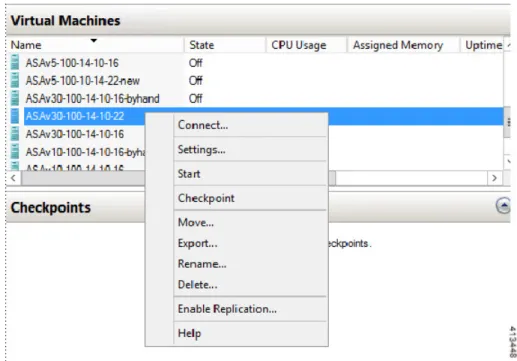The height and width of the screenshot is (361, 517).
Task: Select the ASAv5-100-10-14-22-new virtual machine
Action: click(x=83, y=81)
